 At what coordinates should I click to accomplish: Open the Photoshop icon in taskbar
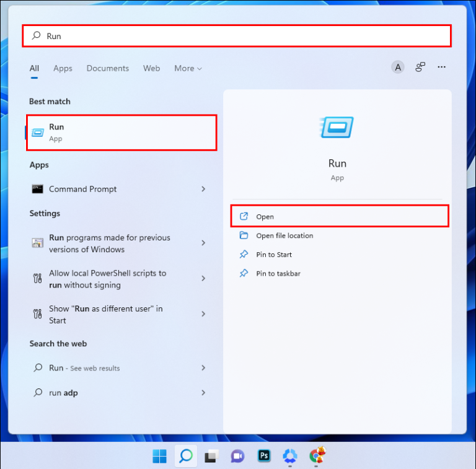coord(264,455)
